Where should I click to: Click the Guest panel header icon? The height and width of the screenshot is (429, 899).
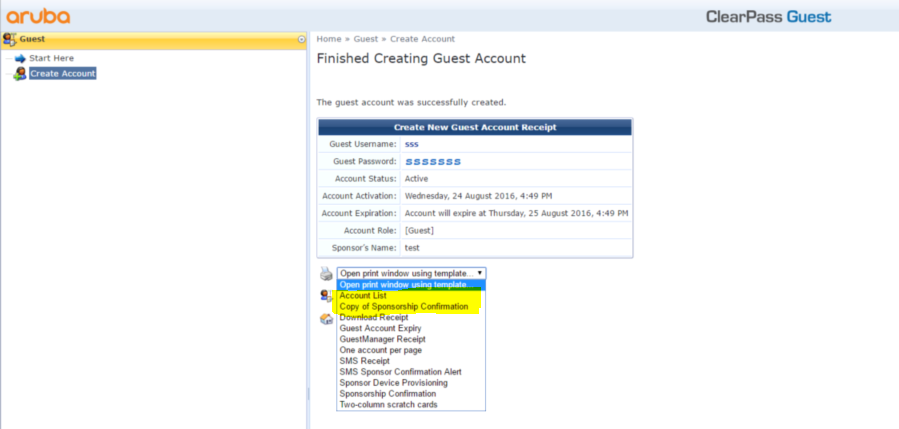(x=9, y=39)
